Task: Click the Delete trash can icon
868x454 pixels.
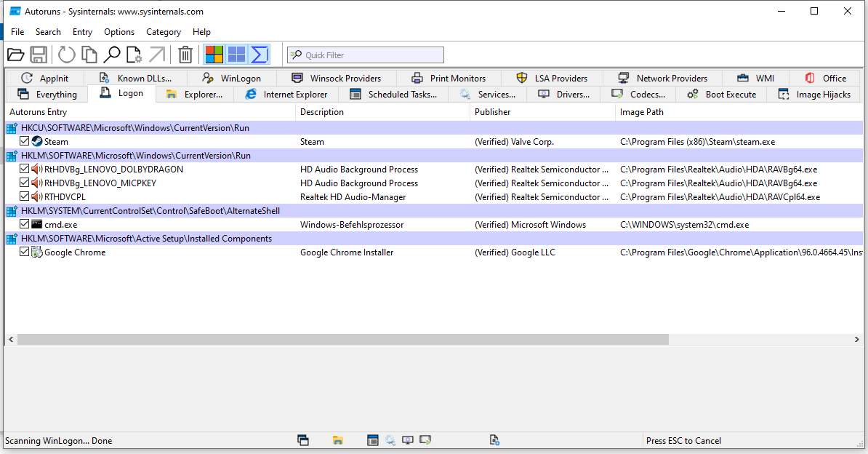Action: 185,55
